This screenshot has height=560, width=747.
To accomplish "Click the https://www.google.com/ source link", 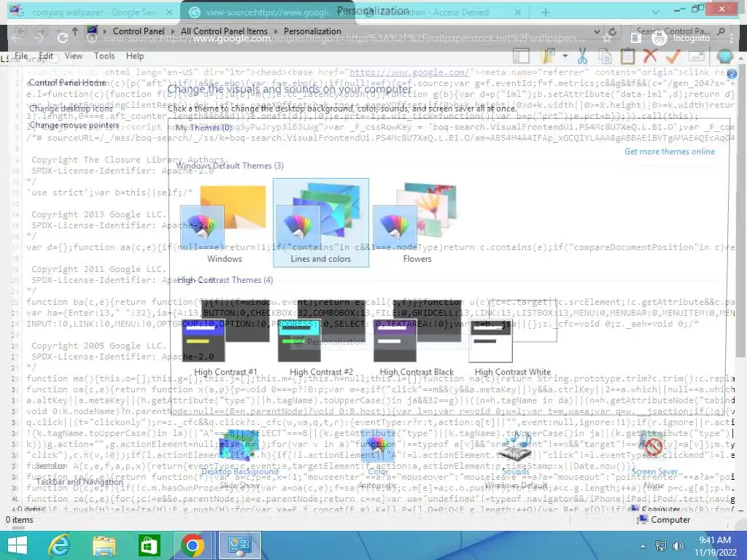I will pyautogui.click(x=409, y=72).
